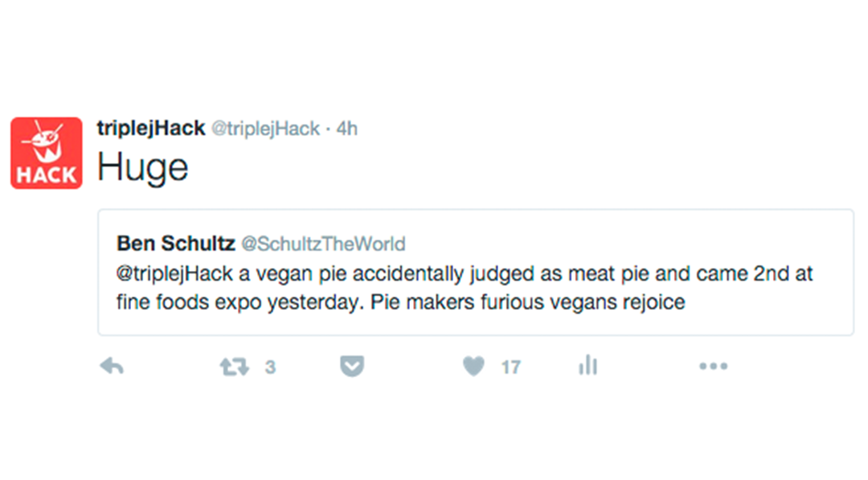Image resolution: width=868 pixels, height=480 pixels.
Task: Open the triplejHack red HACK avatar
Action: 47,153
